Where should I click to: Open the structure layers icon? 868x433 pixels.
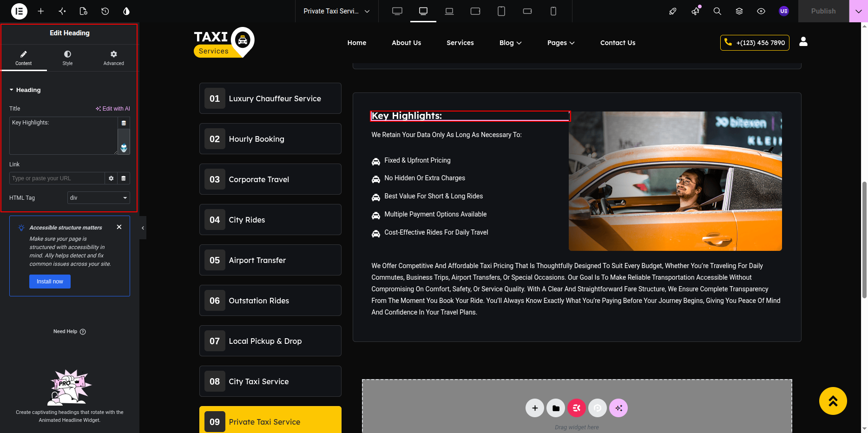739,11
